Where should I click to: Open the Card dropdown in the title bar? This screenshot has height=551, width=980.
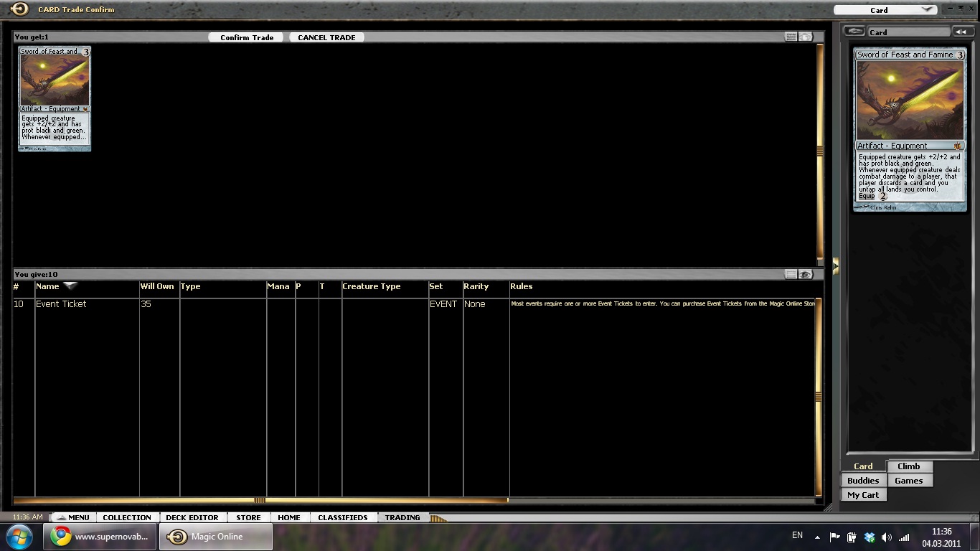coord(885,10)
